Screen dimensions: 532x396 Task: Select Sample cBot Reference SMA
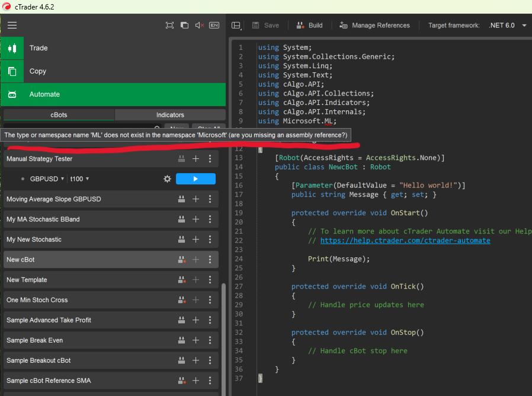(x=111, y=381)
